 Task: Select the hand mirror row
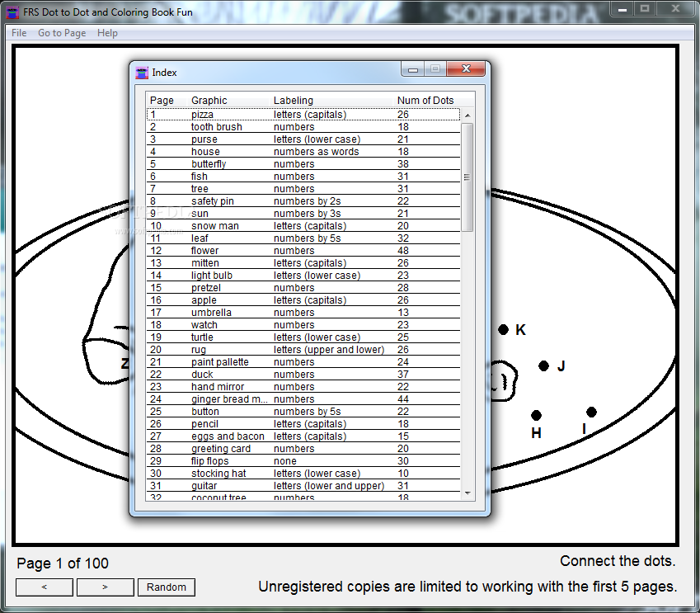pos(303,387)
